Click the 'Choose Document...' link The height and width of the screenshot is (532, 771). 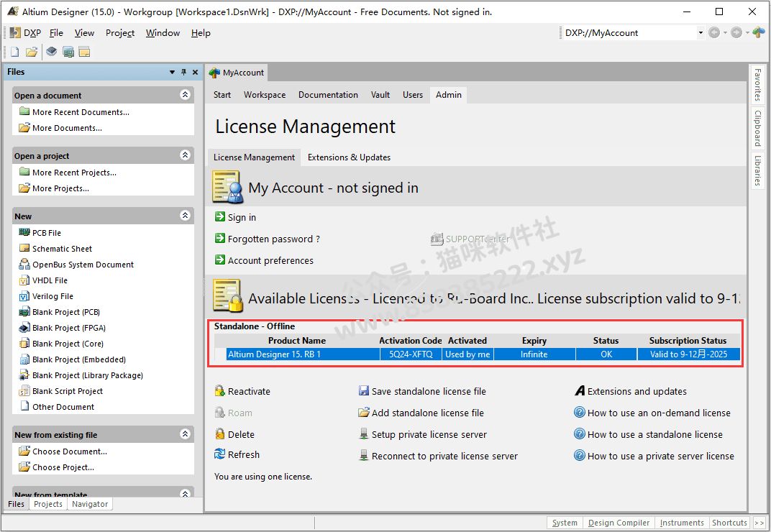[x=69, y=451]
